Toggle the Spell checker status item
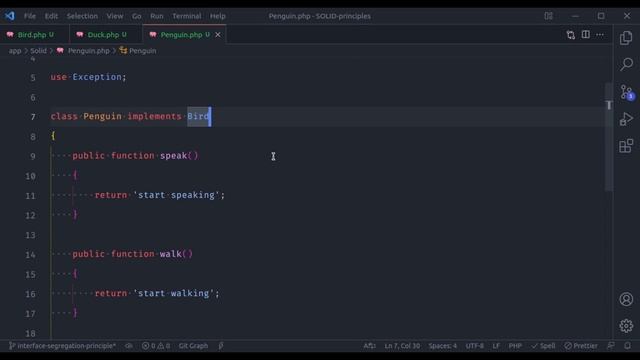This screenshot has width=640, height=360. pos(543,346)
